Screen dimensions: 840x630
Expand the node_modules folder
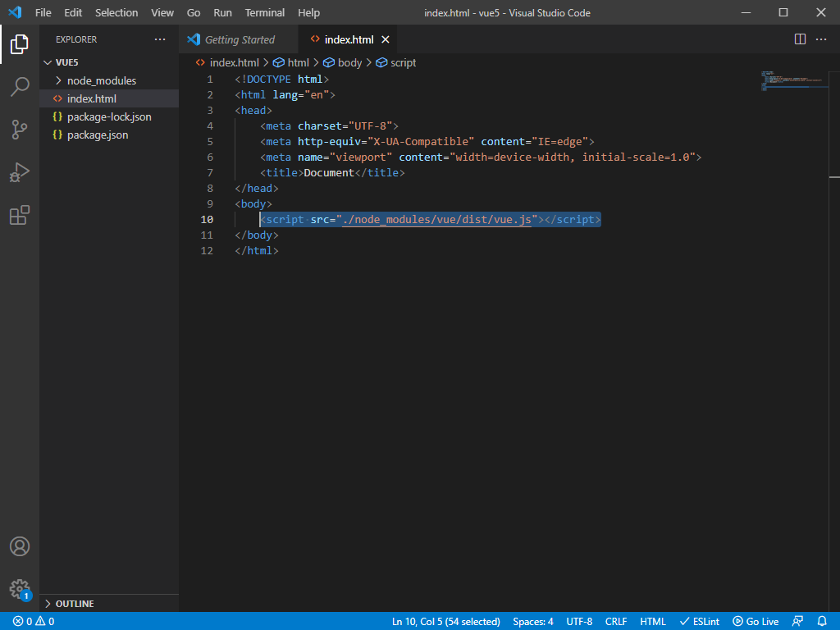(x=102, y=80)
